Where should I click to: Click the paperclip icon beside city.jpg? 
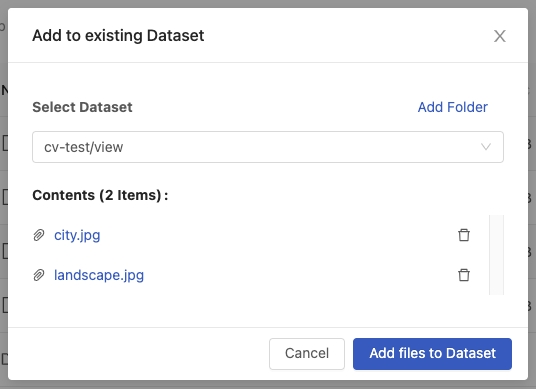[x=39, y=235]
